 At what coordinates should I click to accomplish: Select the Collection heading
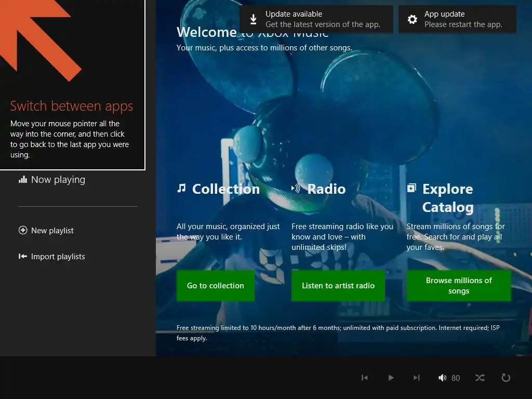coord(226,189)
